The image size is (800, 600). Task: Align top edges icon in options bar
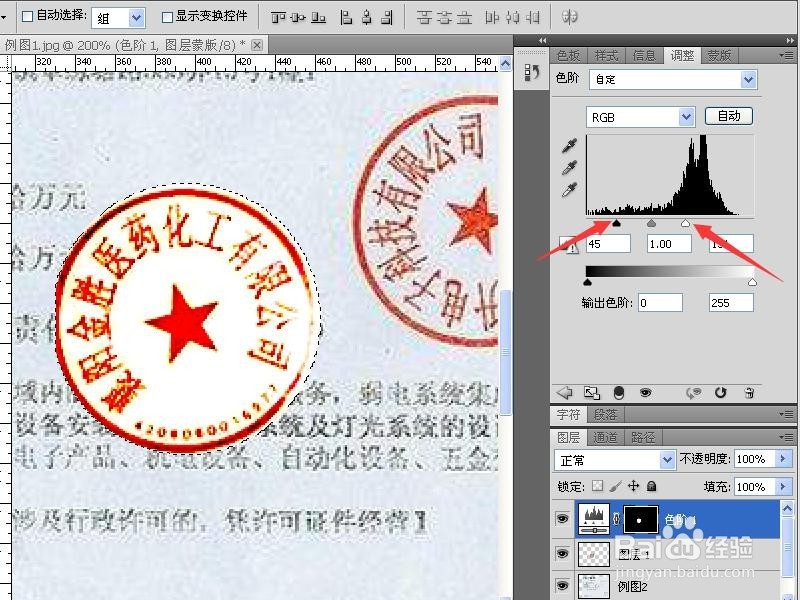[278, 18]
